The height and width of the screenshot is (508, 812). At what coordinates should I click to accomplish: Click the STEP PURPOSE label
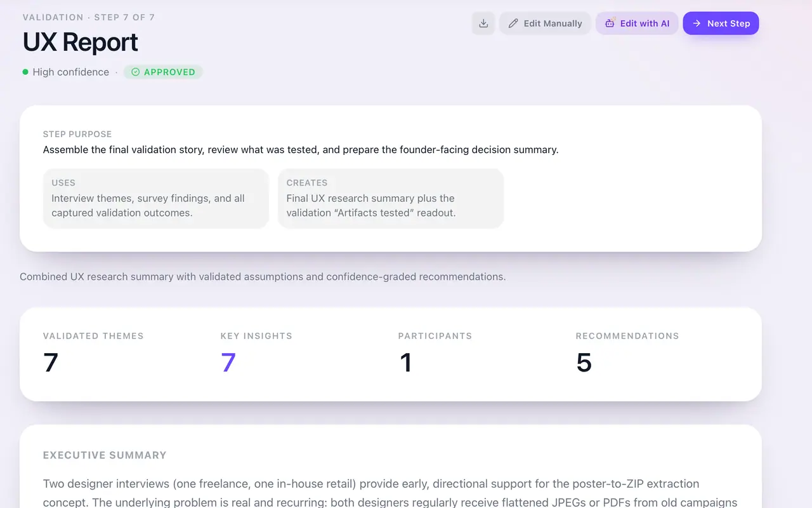(x=77, y=134)
